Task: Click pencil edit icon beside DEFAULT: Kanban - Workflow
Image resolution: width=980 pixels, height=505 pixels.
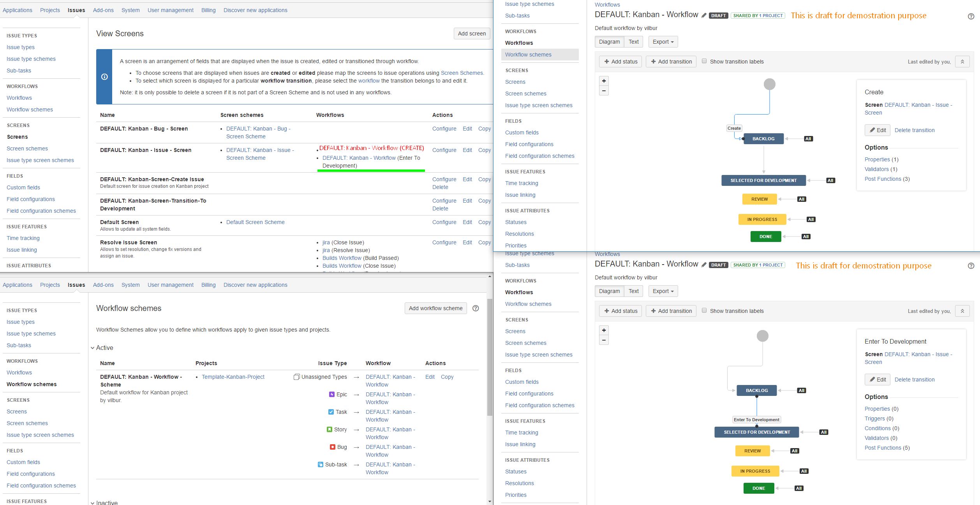Action: click(703, 15)
